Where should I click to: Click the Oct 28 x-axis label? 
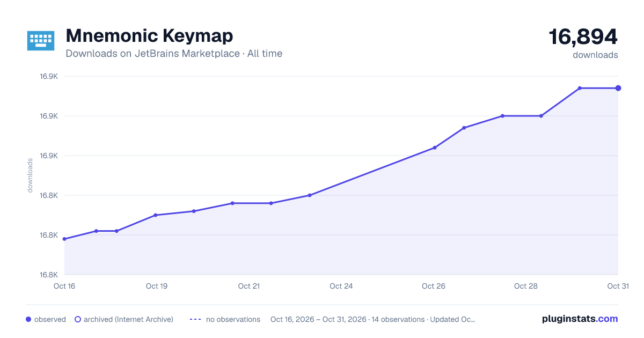click(526, 286)
